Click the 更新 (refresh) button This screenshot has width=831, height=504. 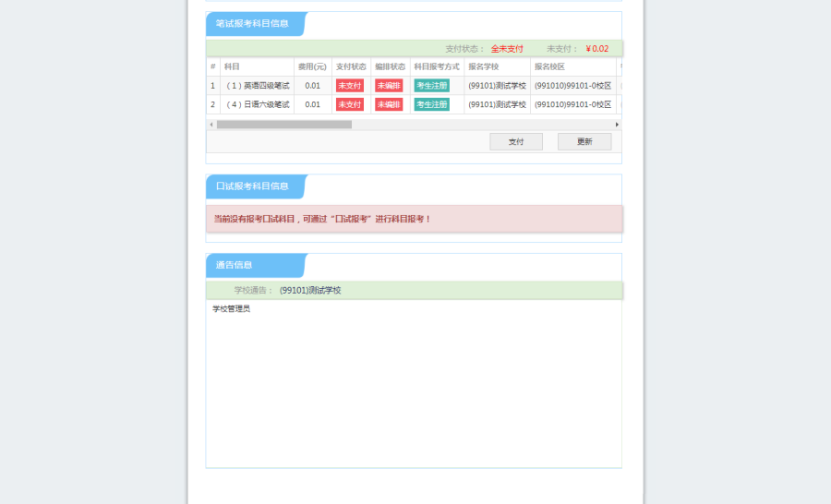(x=584, y=142)
